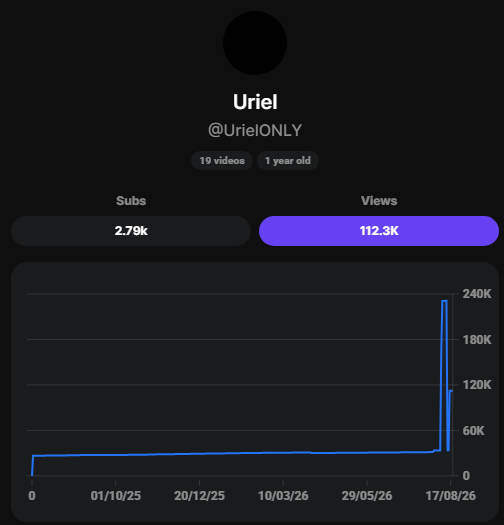Screen dimensions: 504x525
Task: Click the Subs label above the counter
Action: click(131, 201)
